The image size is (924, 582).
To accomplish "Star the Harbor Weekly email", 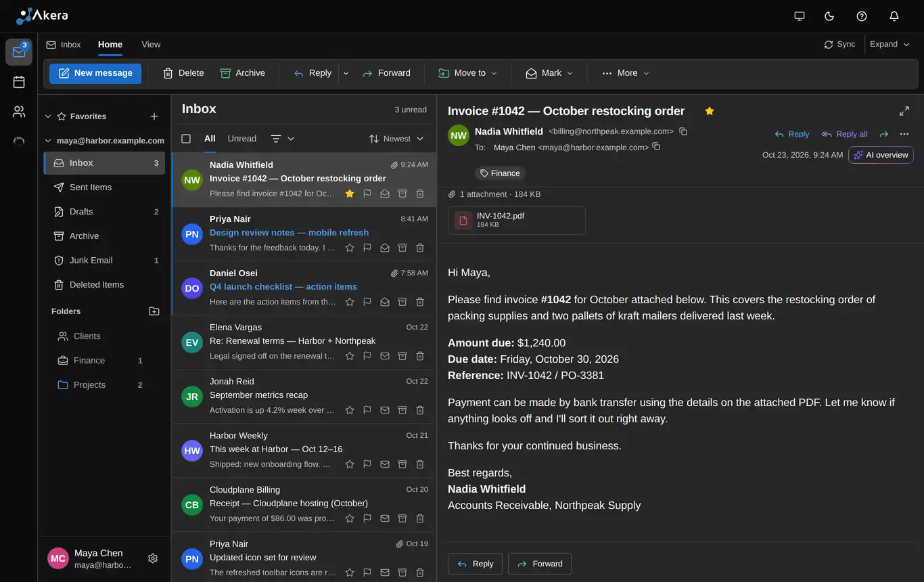I will 350,464.
